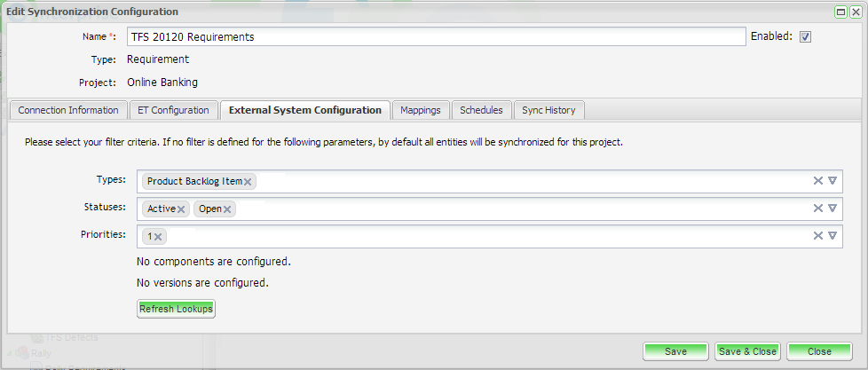Click into the Name text field
The height and width of the screenshot is (370, 868).
coord(435,37)
